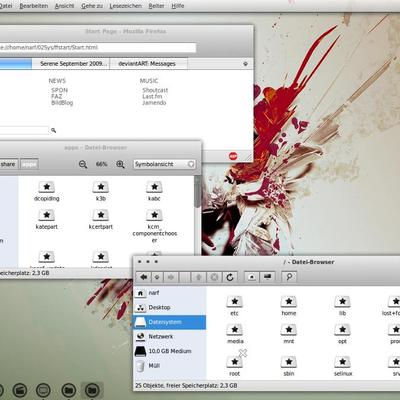The height and width of the screenshot is (400, 400).
Task: Open the Bearbeiten menu
Action: click(x=34, y=6)
